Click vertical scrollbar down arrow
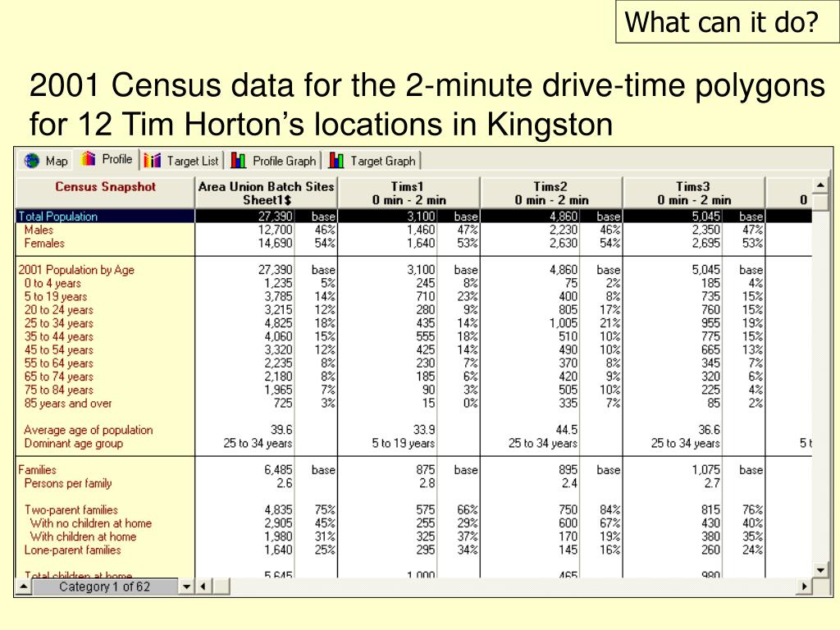The height and width of the screenshot is (630, 840). 820,569
